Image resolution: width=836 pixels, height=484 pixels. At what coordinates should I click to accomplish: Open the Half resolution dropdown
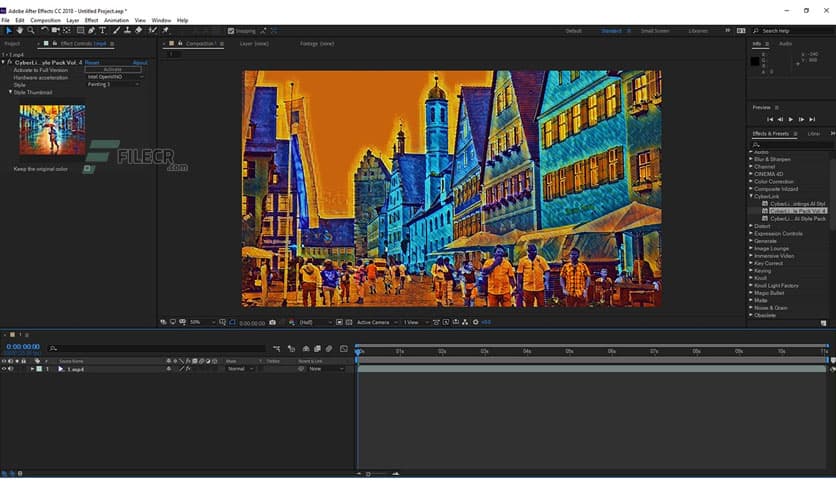coord(316,322)
